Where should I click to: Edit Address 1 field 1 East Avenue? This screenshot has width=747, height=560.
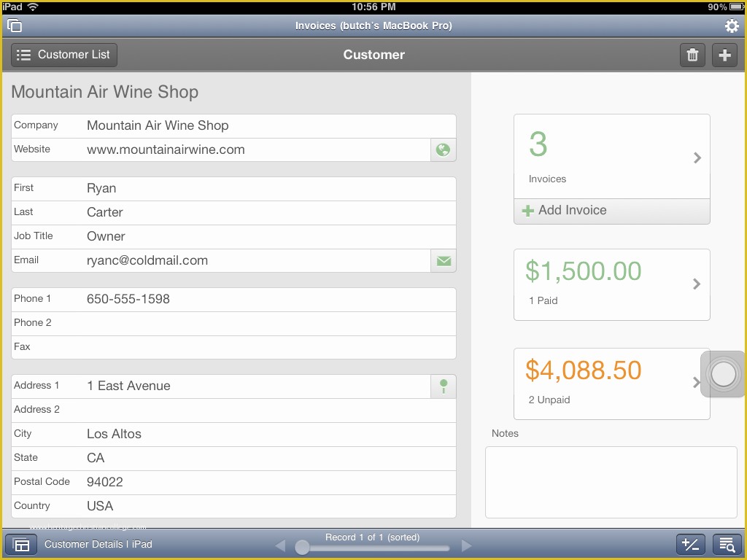click(221, 386)
